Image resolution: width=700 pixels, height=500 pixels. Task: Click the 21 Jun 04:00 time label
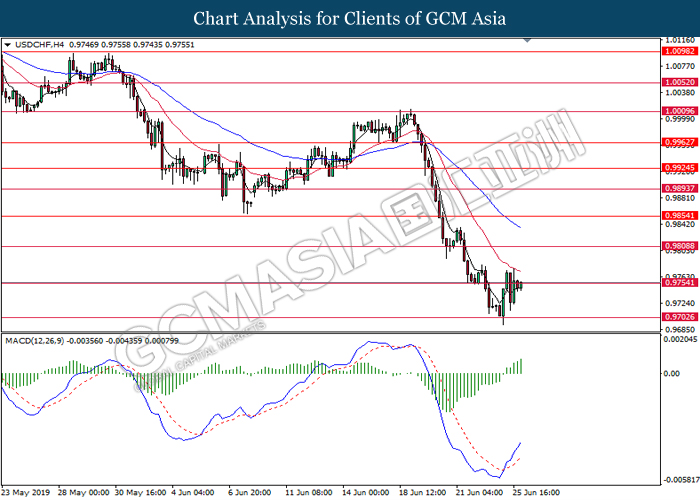click(x=480, y=492)
